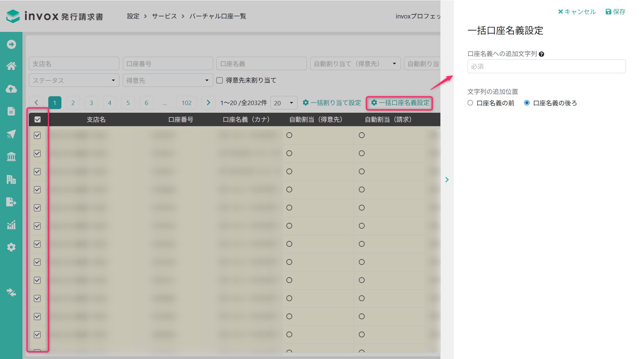Image resolution: width=644 pixels, height=359 pixels.
Task: Click the paper plane send icon
Action: [x=11, y=134]
